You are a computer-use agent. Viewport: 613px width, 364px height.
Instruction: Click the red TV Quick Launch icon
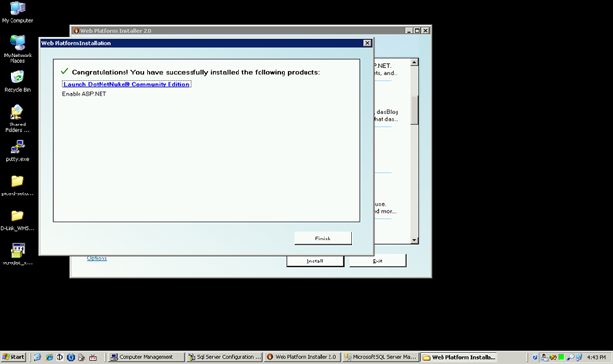coord(93,357)
